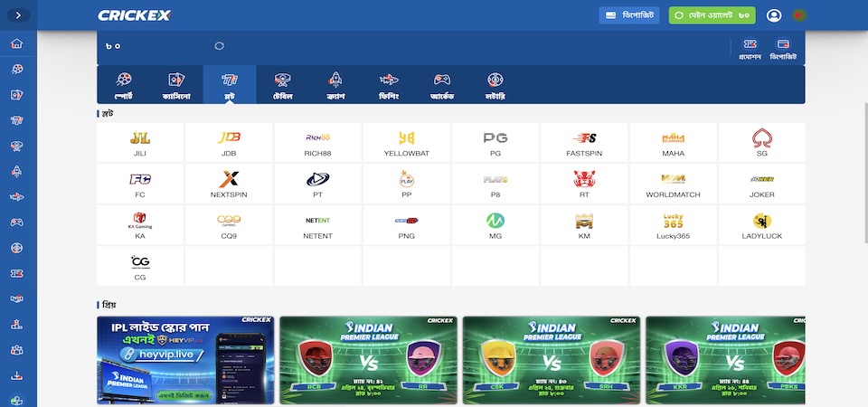
Task: Open the KKR vs PBKS match banner
Action: (725, 360)
